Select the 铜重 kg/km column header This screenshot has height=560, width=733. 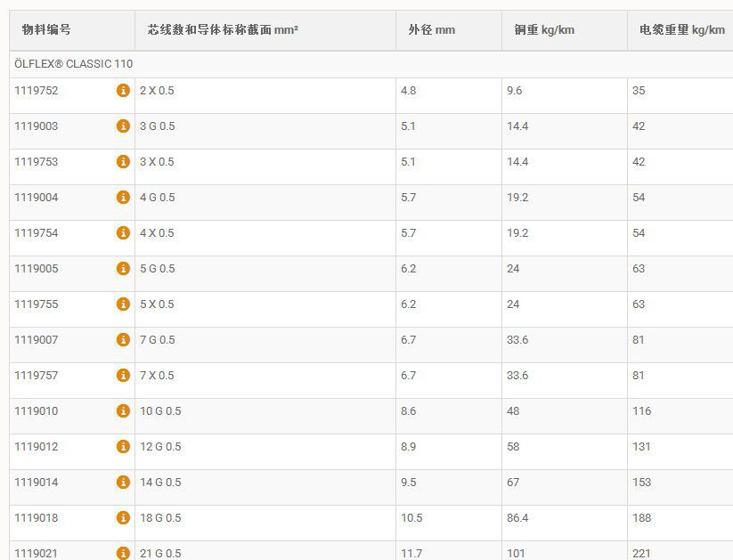click(x=544, y=30)
